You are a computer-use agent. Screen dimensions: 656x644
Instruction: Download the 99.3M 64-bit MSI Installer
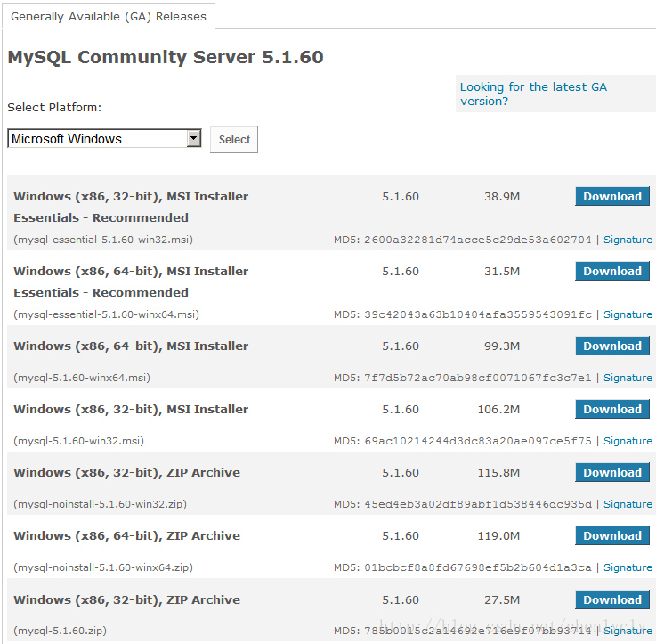click(x=612, y=346)
